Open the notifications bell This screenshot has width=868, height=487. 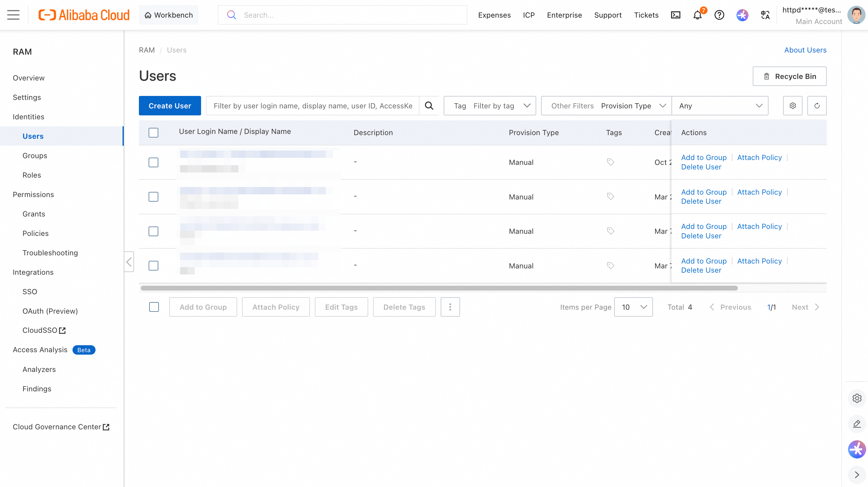697,15
